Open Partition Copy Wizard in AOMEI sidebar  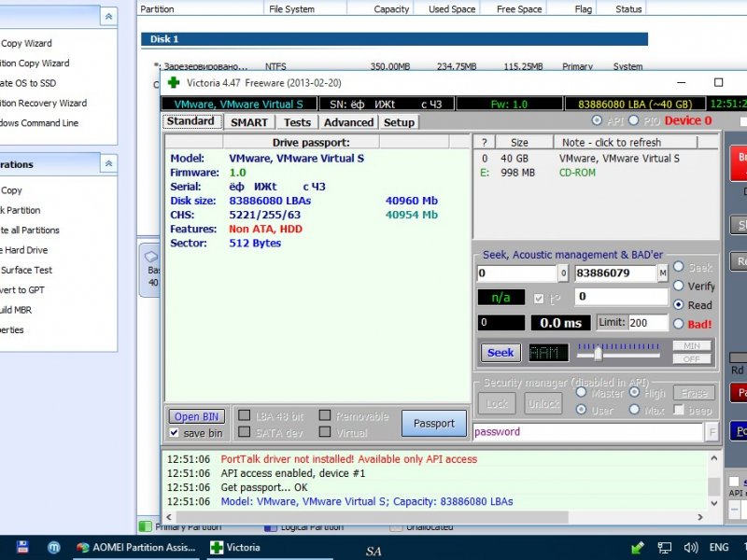pos(35,63)
